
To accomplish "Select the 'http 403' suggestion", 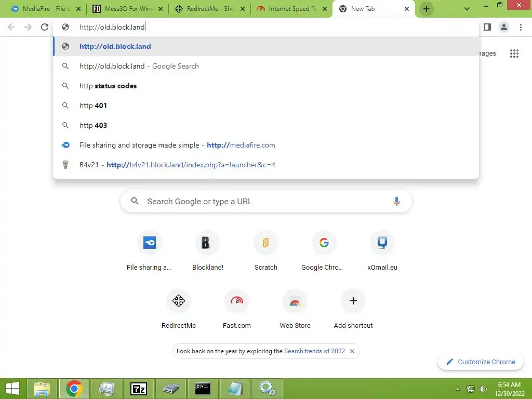I will (x=266, y=125).
